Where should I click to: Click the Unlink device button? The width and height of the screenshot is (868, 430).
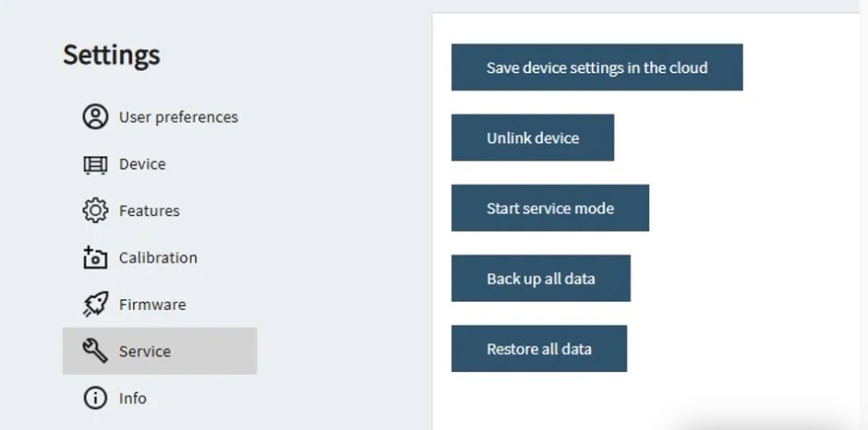[x=533, y=137]
